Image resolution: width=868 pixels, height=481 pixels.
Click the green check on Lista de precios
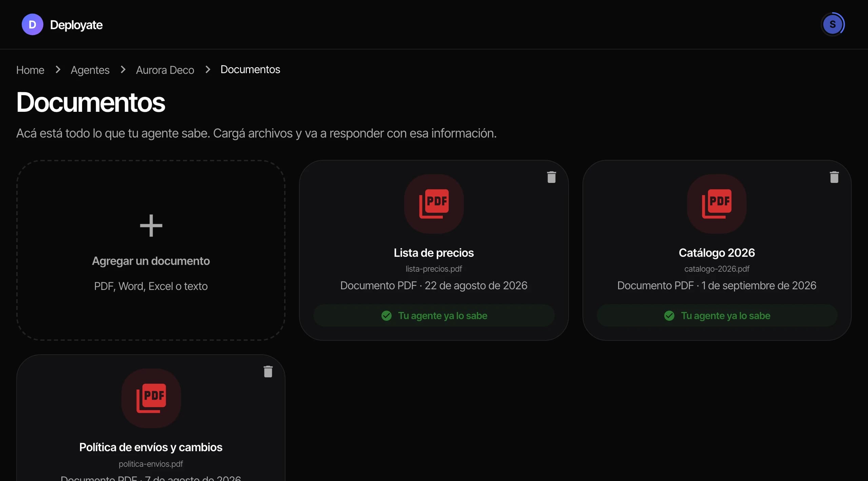pos(386,316)
